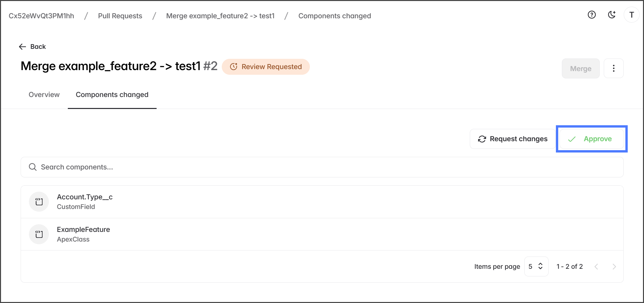Click the Review Requested status badge
644x303 pixels.
266,67
